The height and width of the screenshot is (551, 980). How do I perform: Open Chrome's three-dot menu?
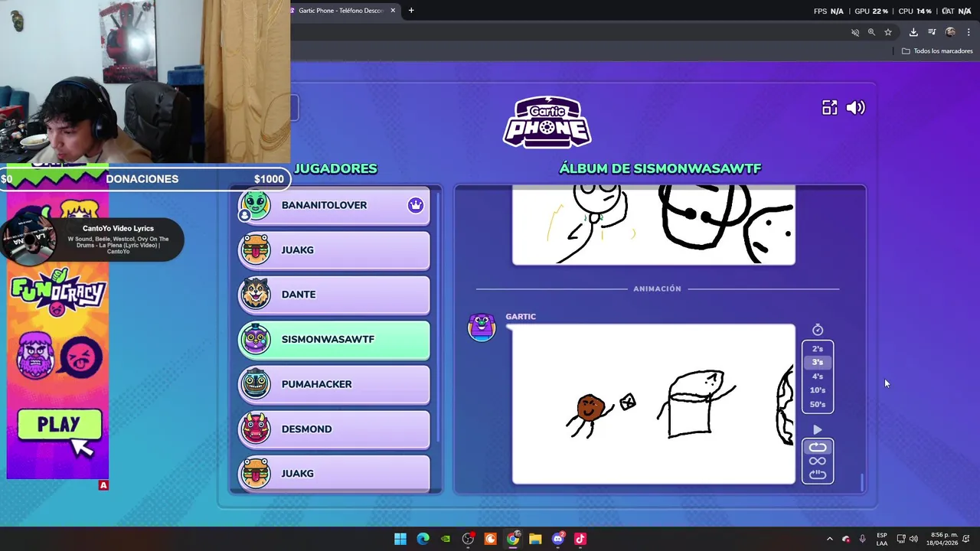[x=969, y=32]
